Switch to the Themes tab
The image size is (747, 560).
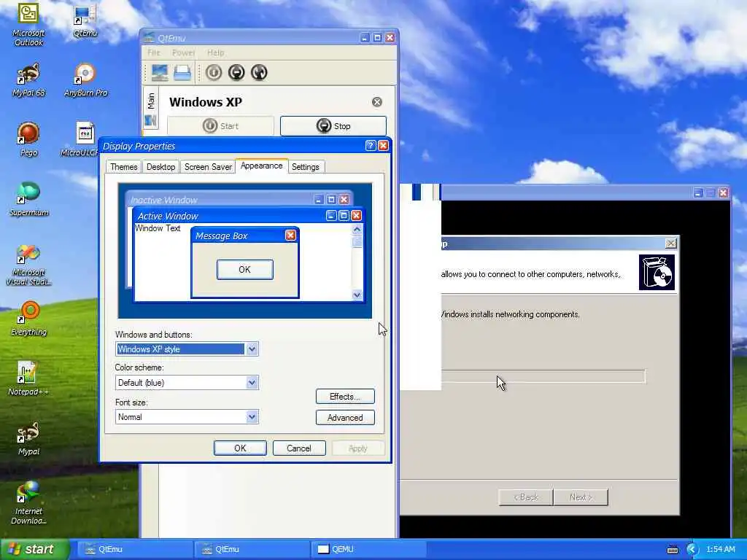[124, 167]
